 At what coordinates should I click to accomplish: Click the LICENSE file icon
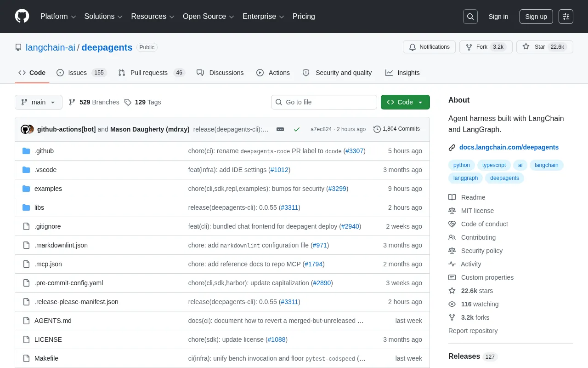point(26,339)
